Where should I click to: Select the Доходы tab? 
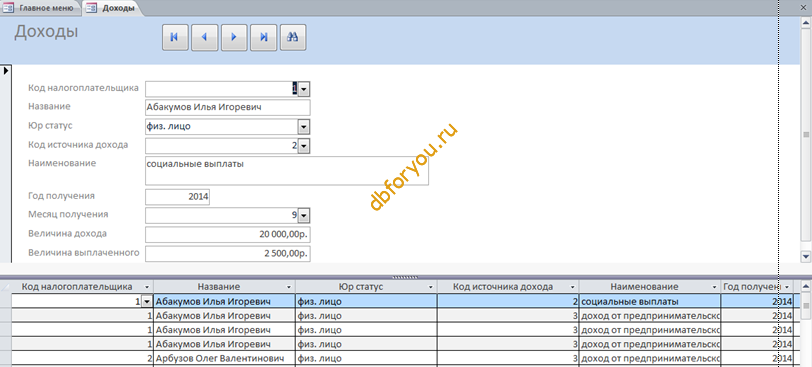(112, 8)
